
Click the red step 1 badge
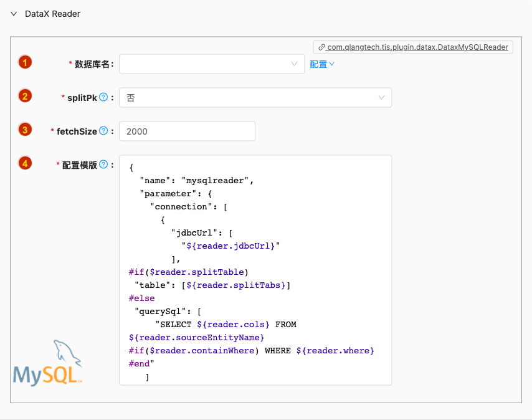(x=25, y=62)
